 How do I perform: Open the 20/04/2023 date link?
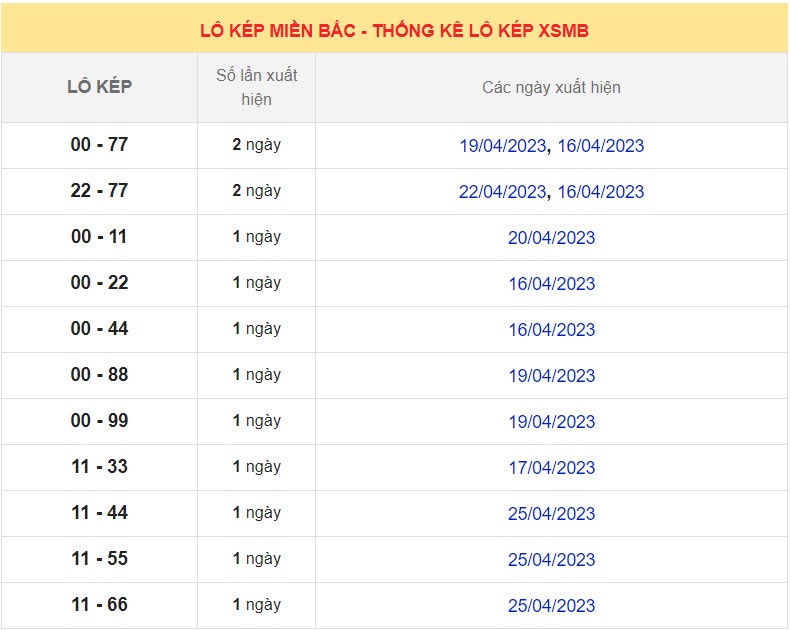click(551, 237)
